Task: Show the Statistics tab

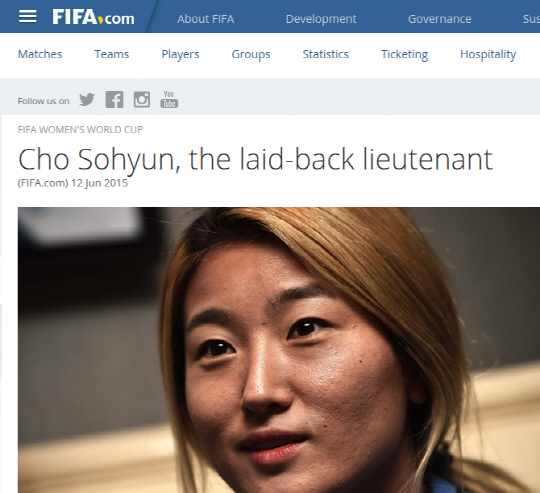Action: (325, 54)
